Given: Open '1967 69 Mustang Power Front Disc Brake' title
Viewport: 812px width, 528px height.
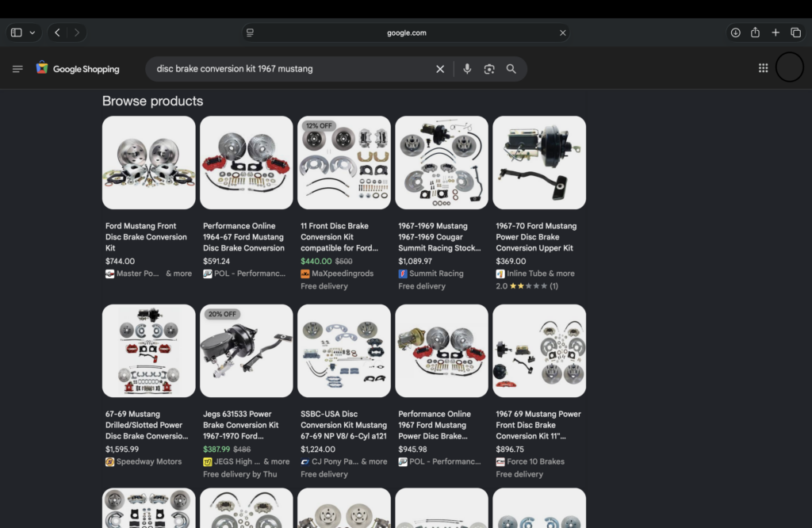Looking at the screenshot, I should point(538,425).
